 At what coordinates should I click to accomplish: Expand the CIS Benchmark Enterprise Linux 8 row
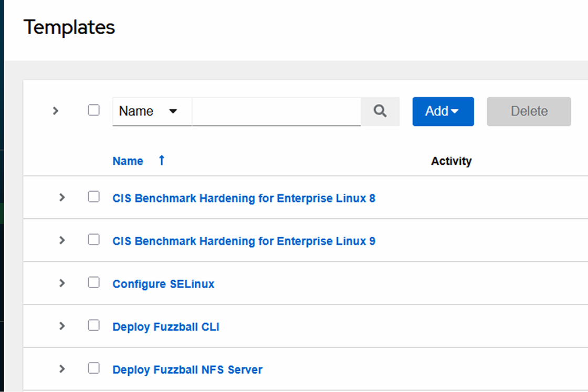point(62,198)
